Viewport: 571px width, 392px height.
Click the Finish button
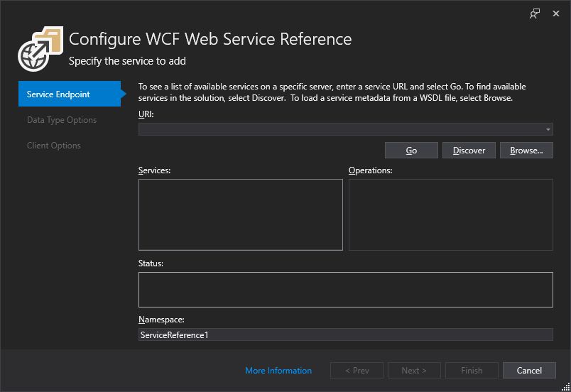pos(472,371)
